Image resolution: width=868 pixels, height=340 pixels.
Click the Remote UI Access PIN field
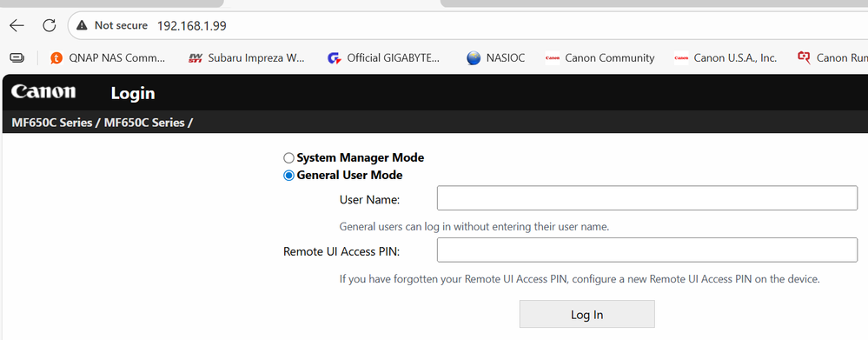coord(647,250)
